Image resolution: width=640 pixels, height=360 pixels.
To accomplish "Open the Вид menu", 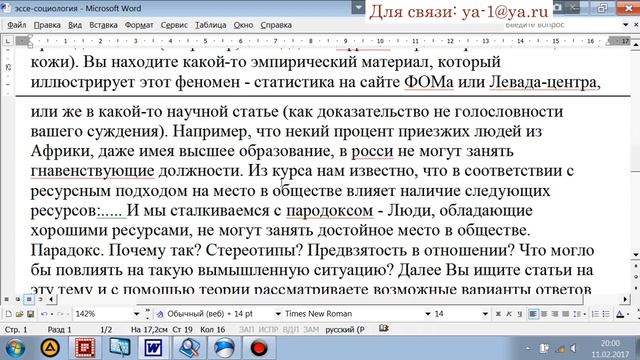I will click(x=75, y=25).
